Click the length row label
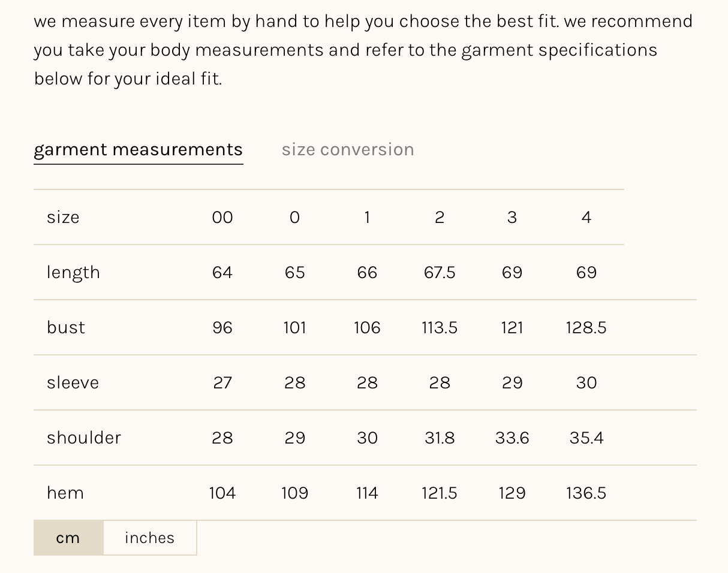The width and height of the screenshot is (728, 573). [73, 272]
